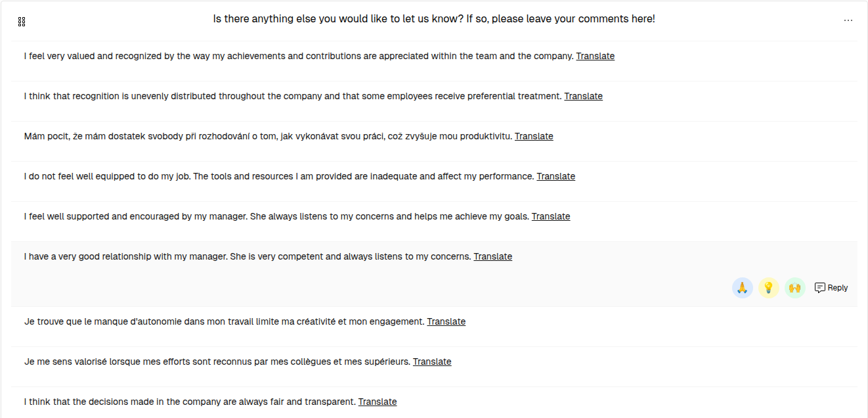Reply to the manager relationship comment

point(831,288)
